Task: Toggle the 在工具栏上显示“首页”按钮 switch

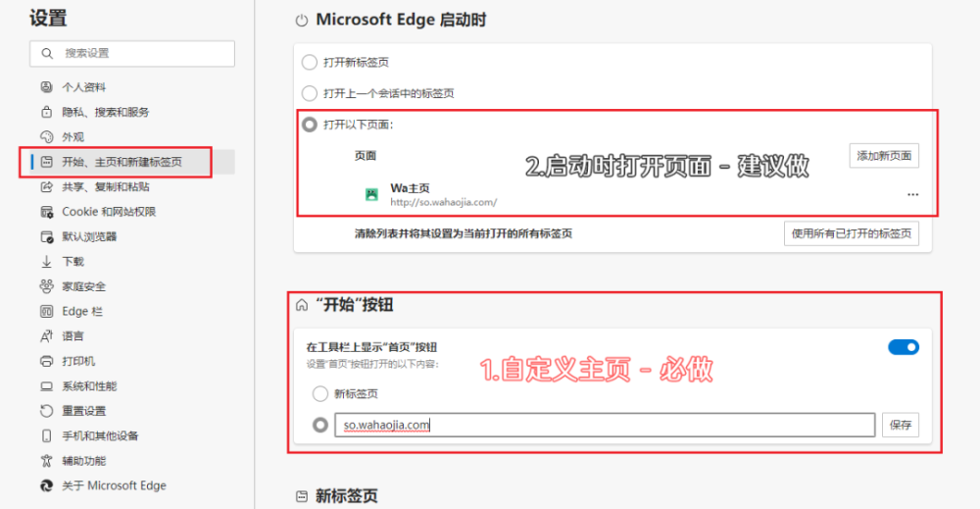Action: tap(904, 347)
